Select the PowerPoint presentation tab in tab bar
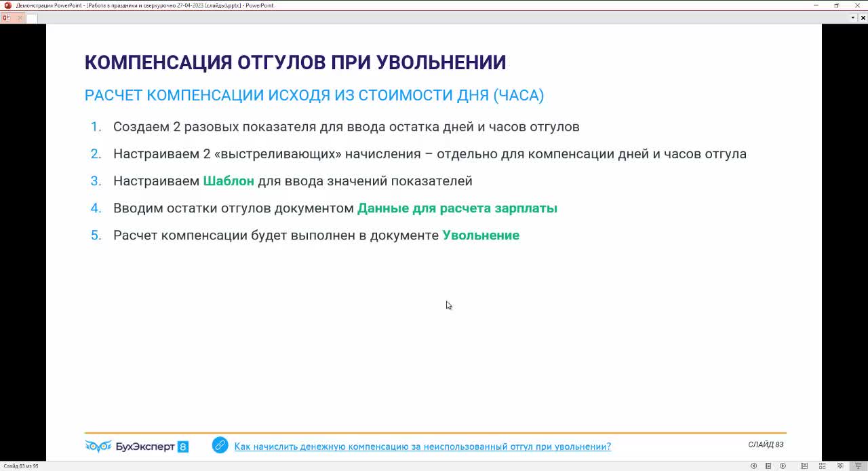This screenshot has height=471, width=868. (x=6, y=18)
